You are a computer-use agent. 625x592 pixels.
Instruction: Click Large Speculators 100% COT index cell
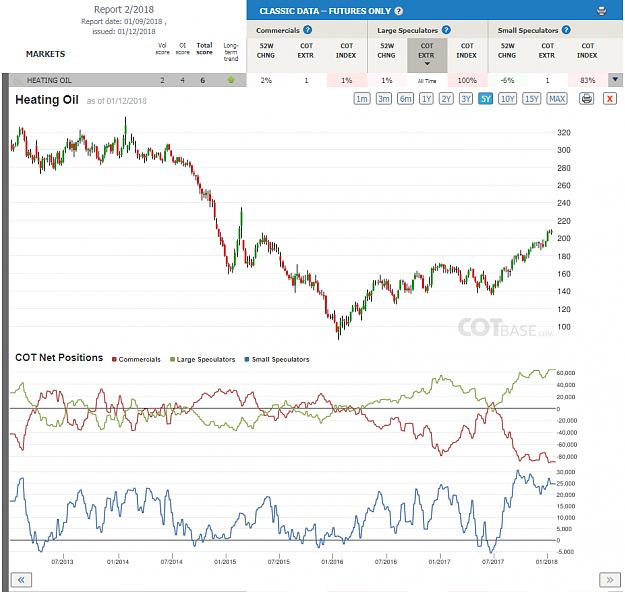pyautogui.click(x=467, y=80)
